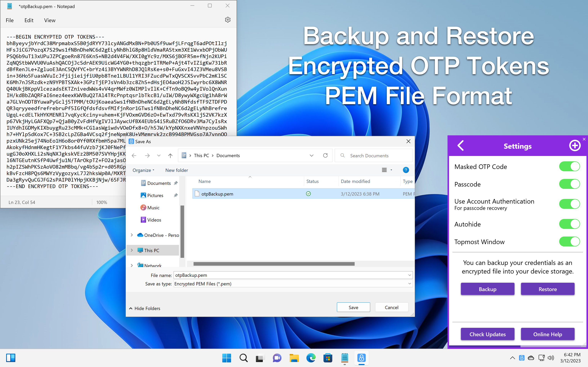This screenshot has width=588, height=367.
Task: Expand the OneDrive tree node
Action: point(132,235)
